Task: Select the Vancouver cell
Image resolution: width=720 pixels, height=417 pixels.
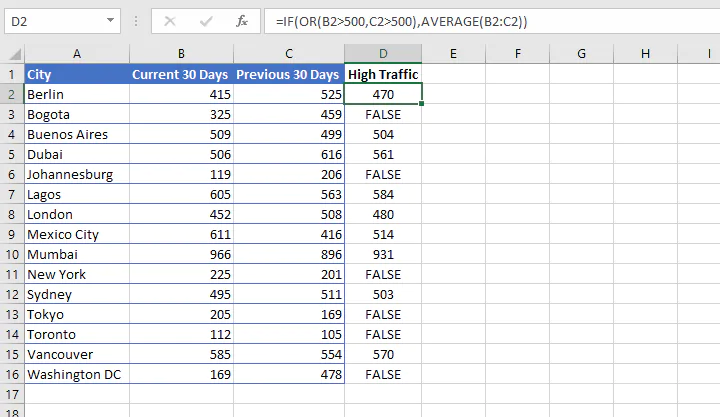Action: (77, 354)
